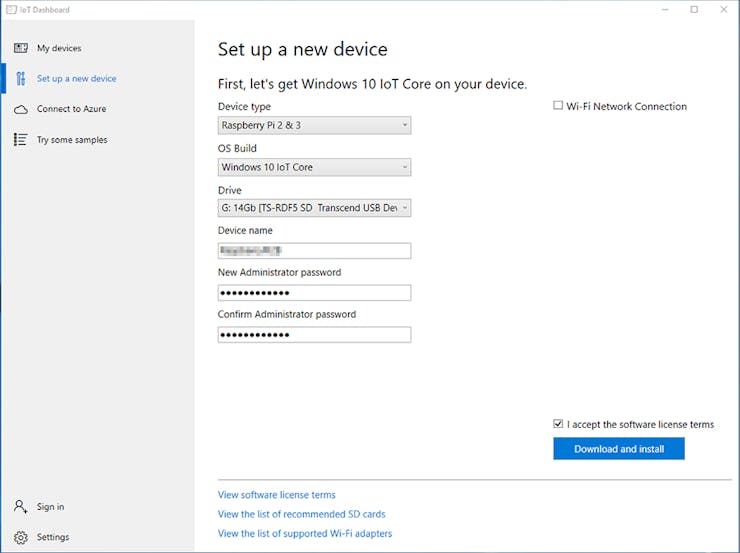740x553 pixels.
Task: Open View software license terms link
Action: [277, 495]
